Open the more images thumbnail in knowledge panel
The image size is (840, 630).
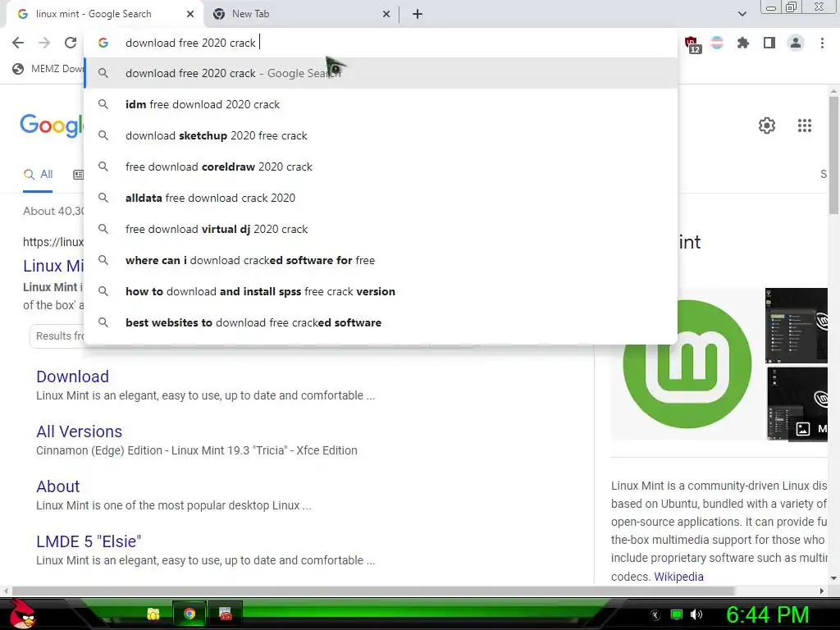click(797, 404)
